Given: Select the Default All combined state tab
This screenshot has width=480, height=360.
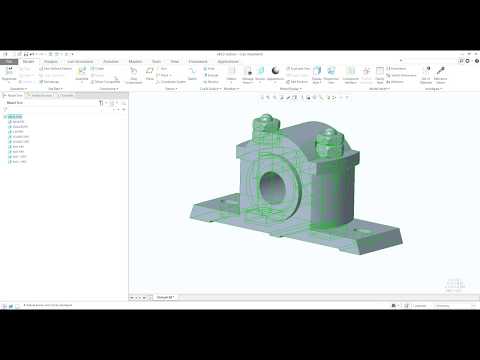Looking at the screenshot, I should 165,297.
